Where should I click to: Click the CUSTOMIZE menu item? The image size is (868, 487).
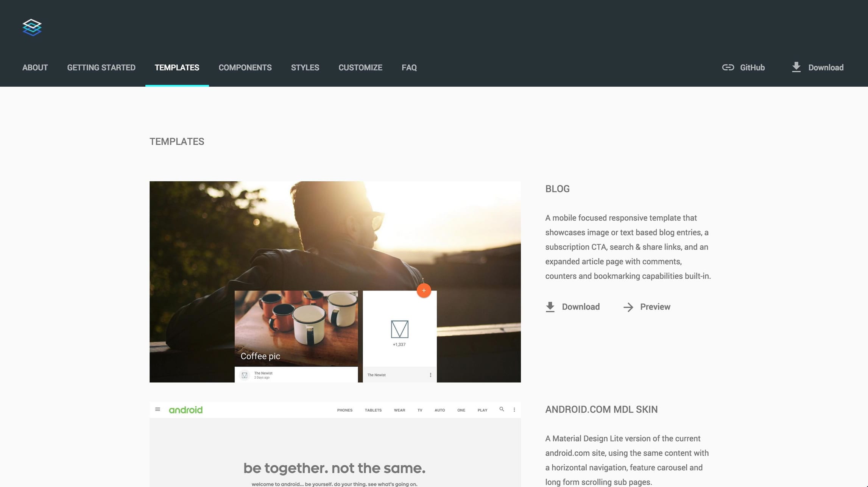[360, 67]
